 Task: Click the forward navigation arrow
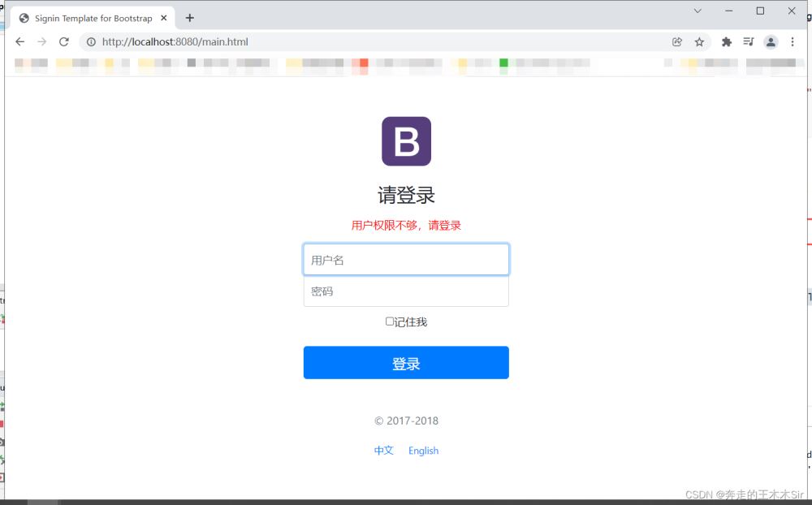(x=42, y=42)
